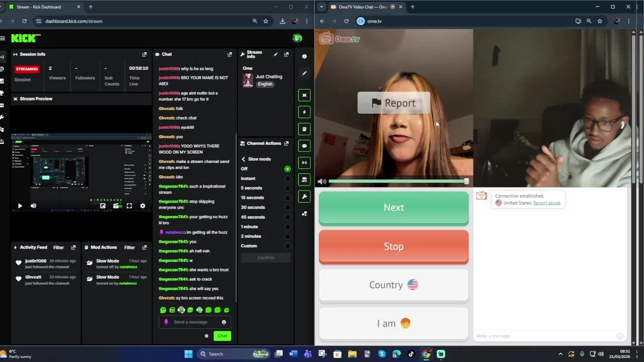Click the chat bubble widget icon
The image size is (644, 362).
pos(304,146)
